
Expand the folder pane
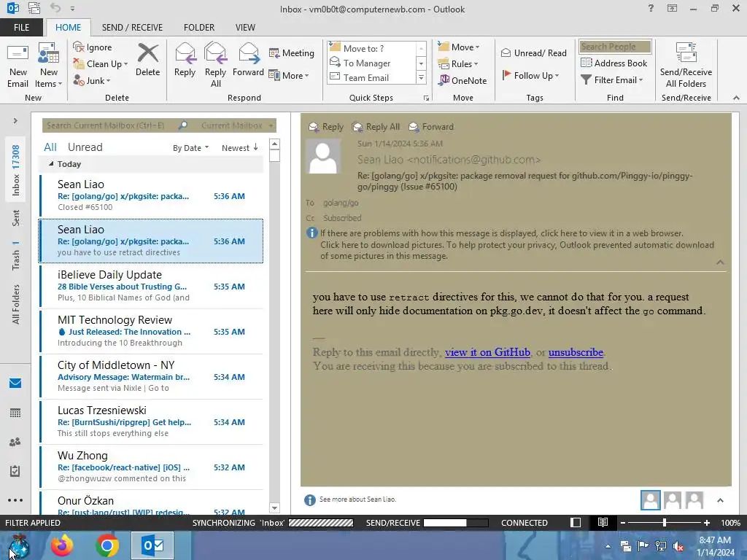point(15,121)
